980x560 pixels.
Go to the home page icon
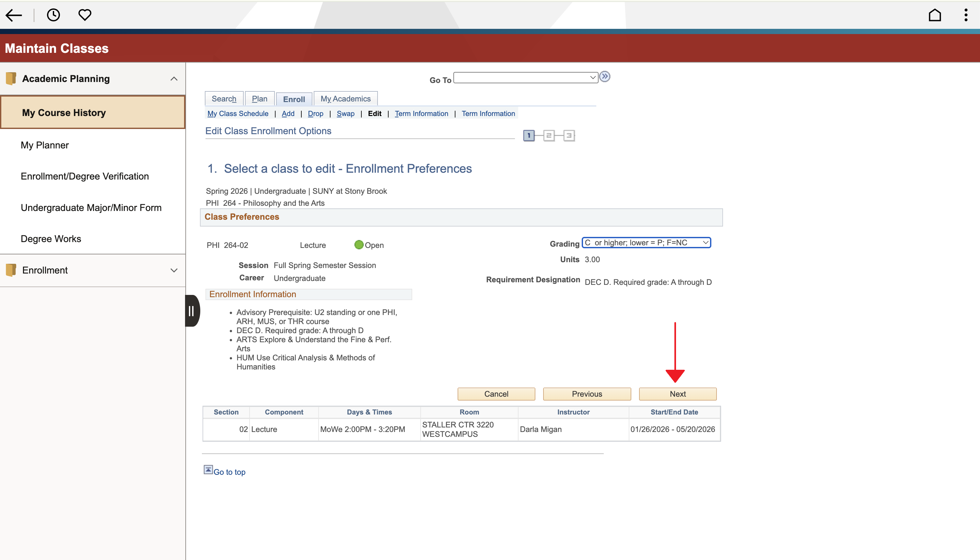click(x=935, y=15)
